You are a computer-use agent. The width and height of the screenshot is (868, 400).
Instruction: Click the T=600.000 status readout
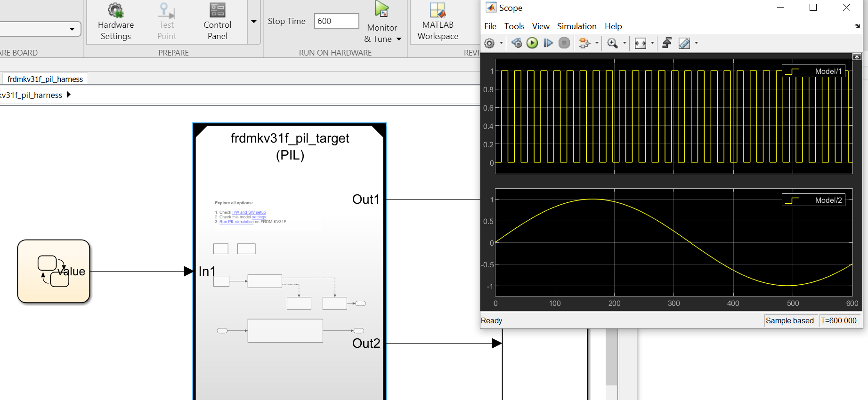[x=839, y=320]
